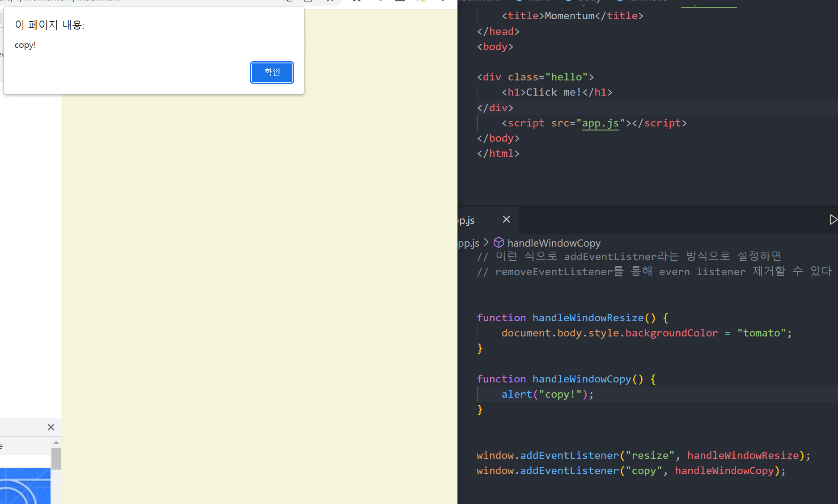Expand the breadcrumb chevron after app.js
838x504 pixels.
pyautogui.click(x=486, y=243)
